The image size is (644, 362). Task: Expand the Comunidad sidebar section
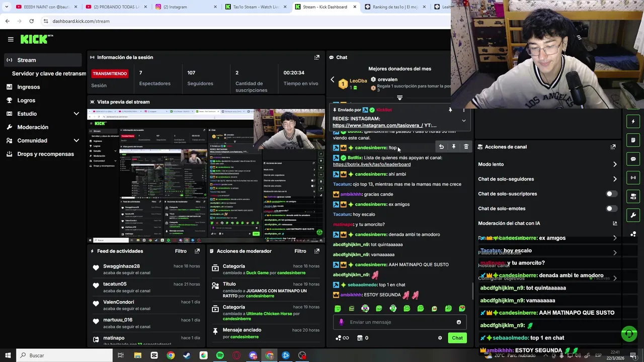pyautogui.click(x=76, y=140)
